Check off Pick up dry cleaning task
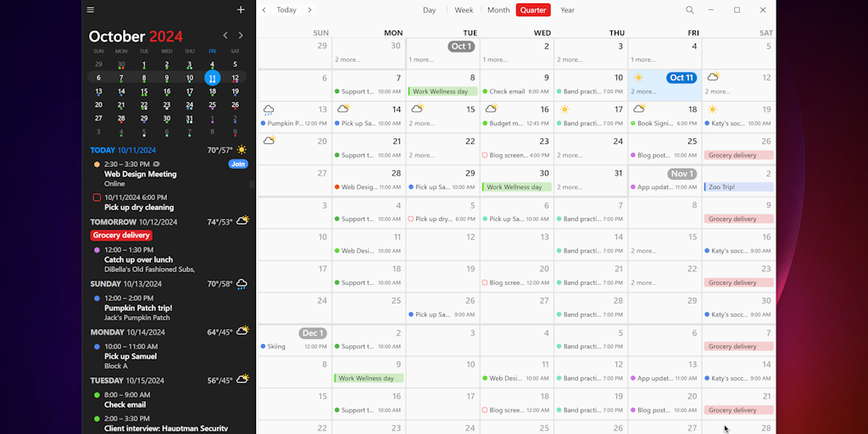 click(x=97, y=198)
